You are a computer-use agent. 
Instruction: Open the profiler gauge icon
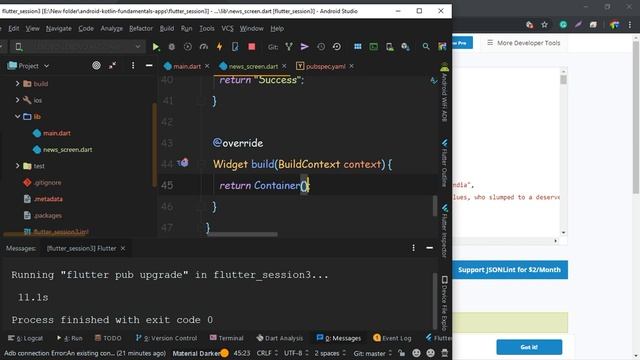[204, 47]
